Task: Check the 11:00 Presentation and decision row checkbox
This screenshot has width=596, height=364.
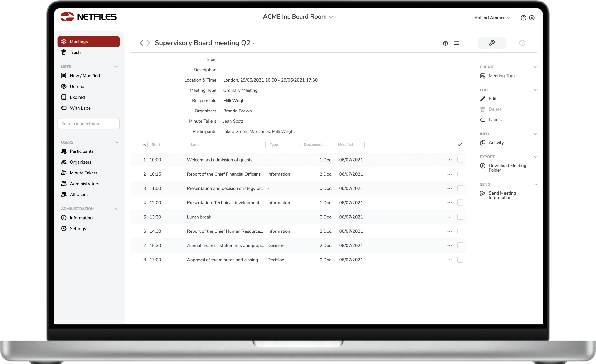Action: 460,188
